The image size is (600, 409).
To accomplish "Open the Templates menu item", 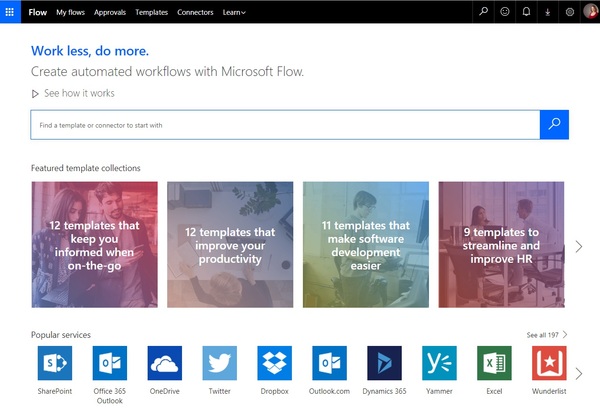I will point(152,12).
